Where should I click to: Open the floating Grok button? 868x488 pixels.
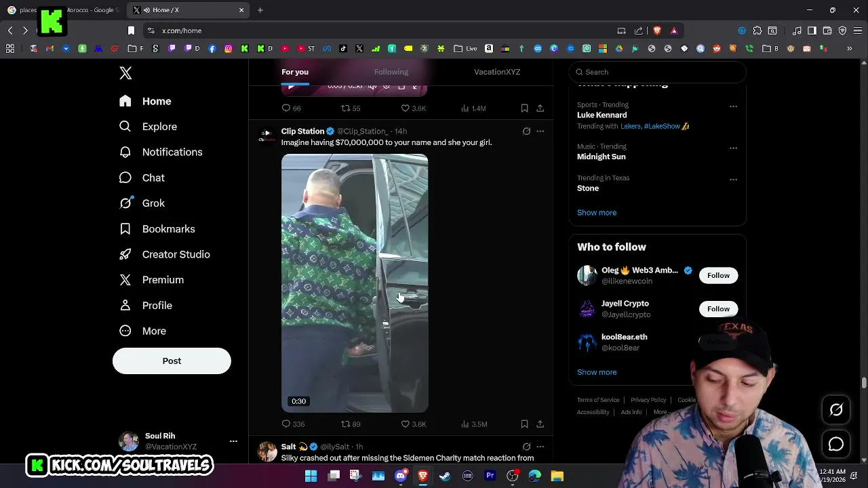pyautogui.click(x=836, y=409)
